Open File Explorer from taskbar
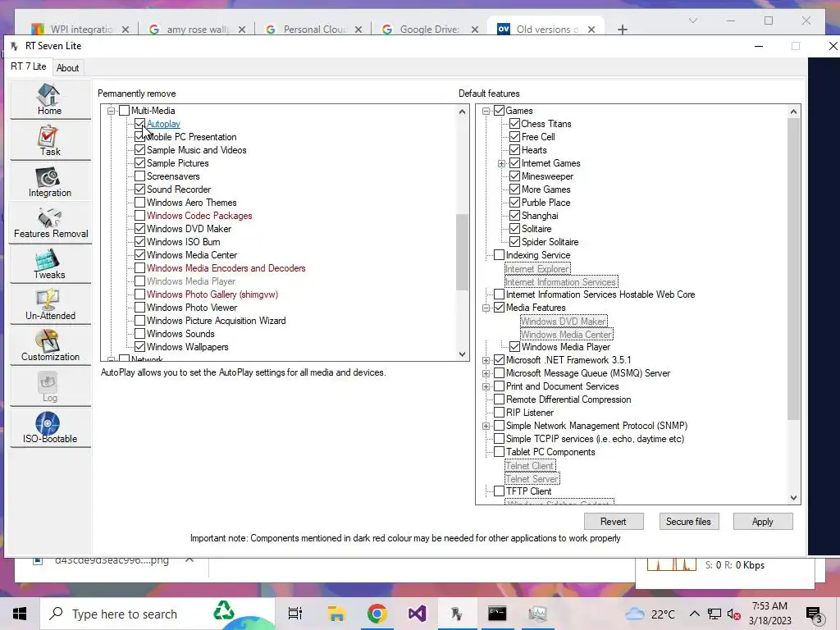 coord(336,614)
